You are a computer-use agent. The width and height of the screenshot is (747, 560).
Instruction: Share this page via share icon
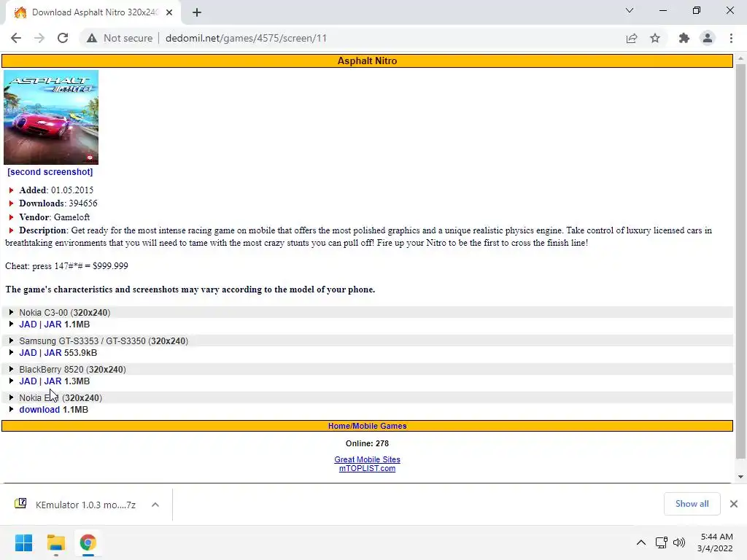[632, 38]
